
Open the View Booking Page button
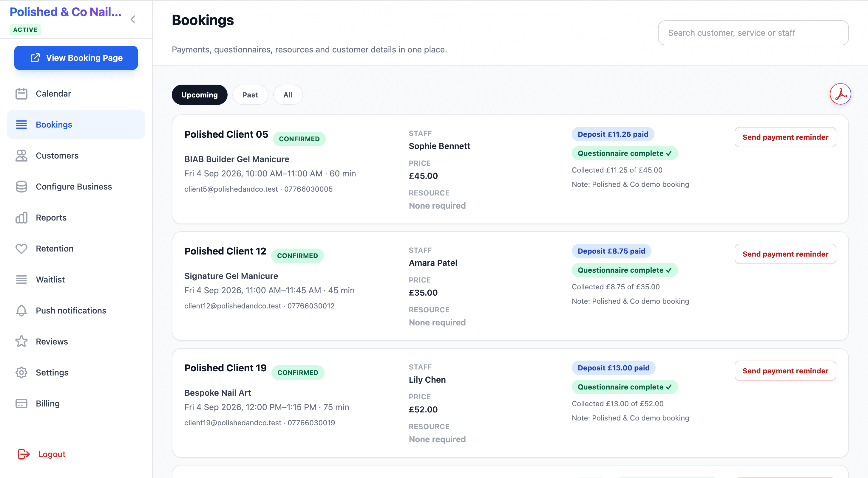(76, 58)
